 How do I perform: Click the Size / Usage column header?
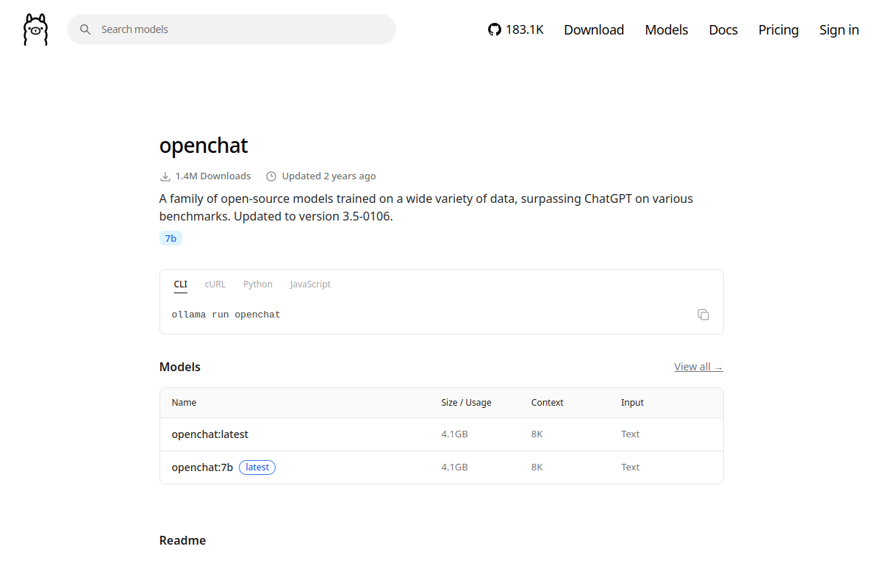(467, 403)
